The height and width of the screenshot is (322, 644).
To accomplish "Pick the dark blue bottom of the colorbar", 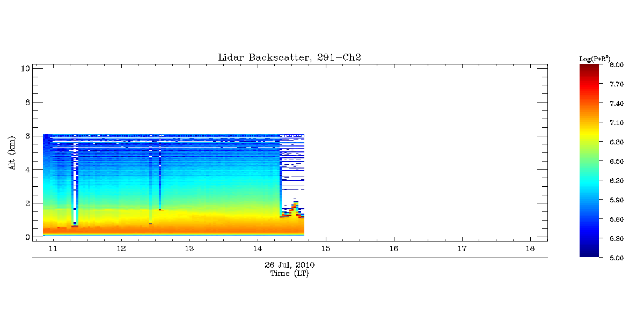I will tap(593, 254).
